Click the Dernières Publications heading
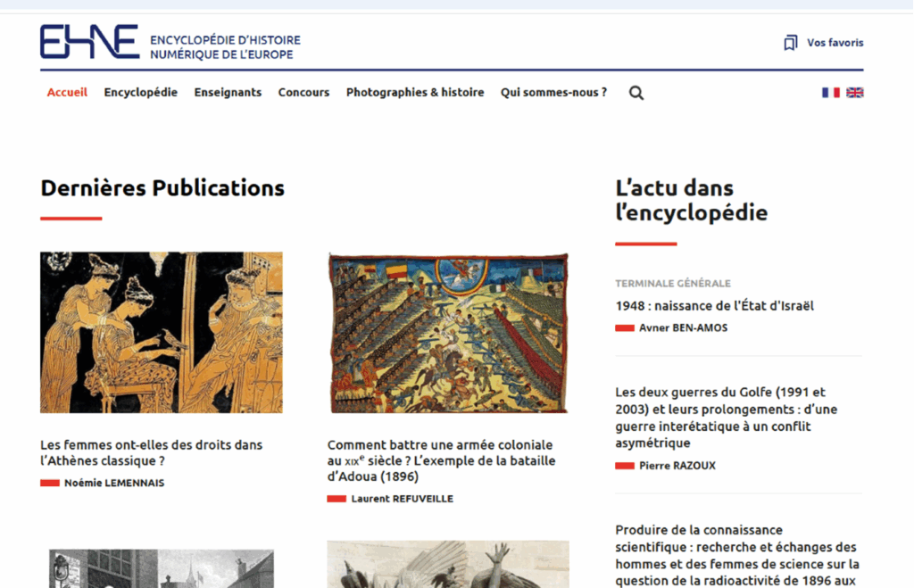This screenshot has width=914, height=588. point(162,188)
